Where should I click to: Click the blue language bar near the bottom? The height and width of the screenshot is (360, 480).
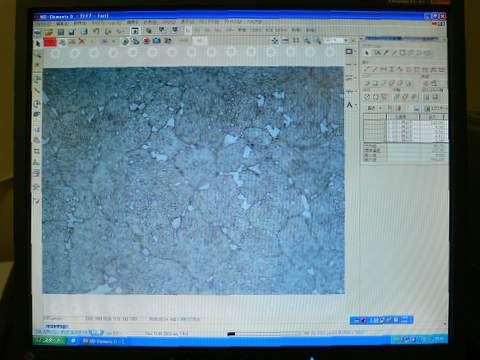(382, 320)
